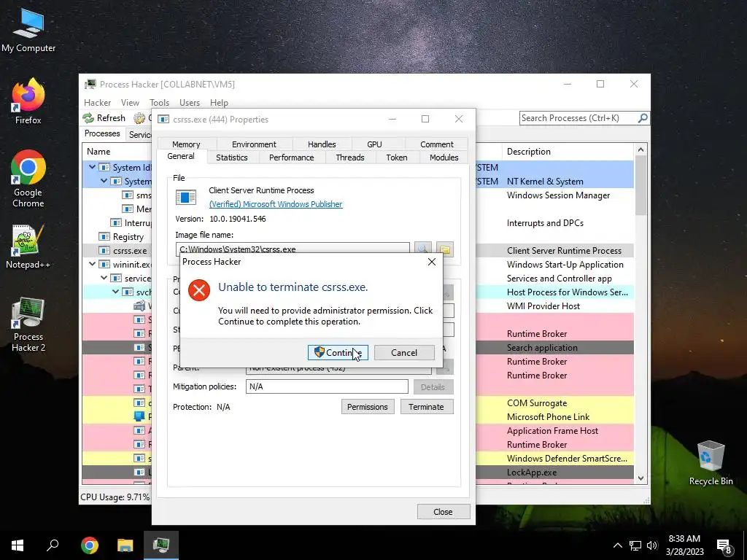Screen dimensions: 747x560
Task: Click the options gear icon in toolbar
Action: tap(139, 118)
